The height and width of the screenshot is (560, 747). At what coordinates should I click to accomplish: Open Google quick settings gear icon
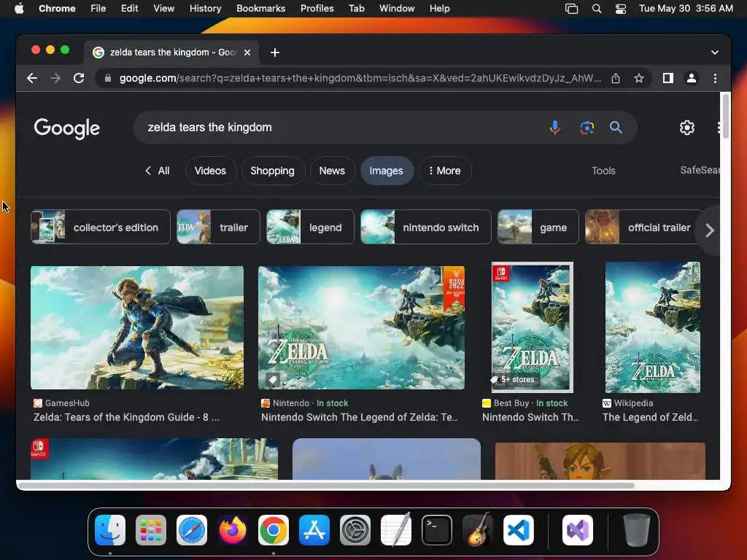click(x=686, y=128)
